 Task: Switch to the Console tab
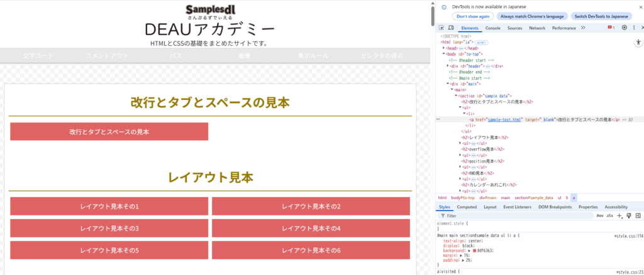492,28
